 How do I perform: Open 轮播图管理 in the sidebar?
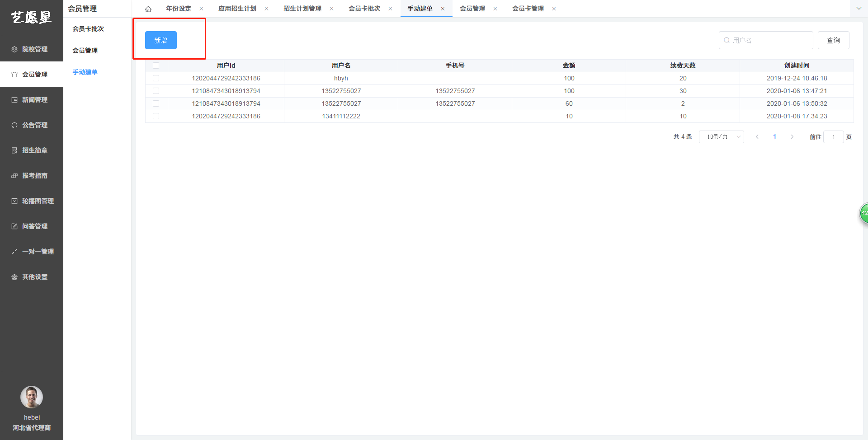pyautogui.click(x=32, y=201)
